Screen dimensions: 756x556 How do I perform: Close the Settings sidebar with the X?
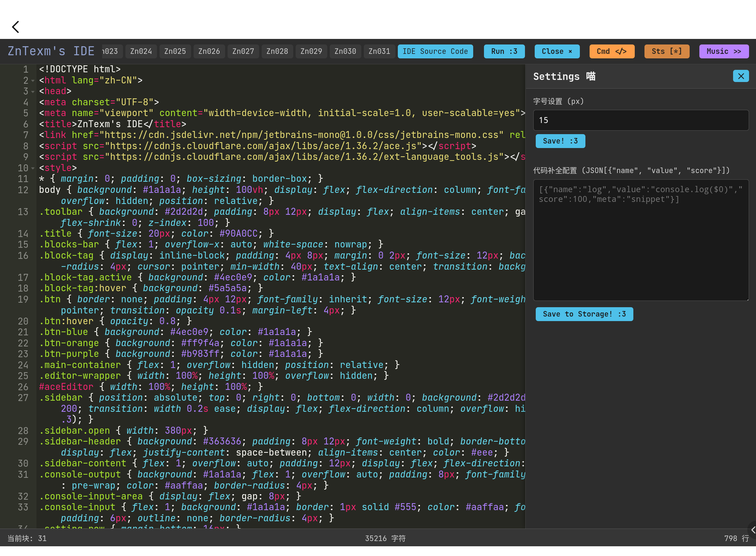tap(741, 76)
